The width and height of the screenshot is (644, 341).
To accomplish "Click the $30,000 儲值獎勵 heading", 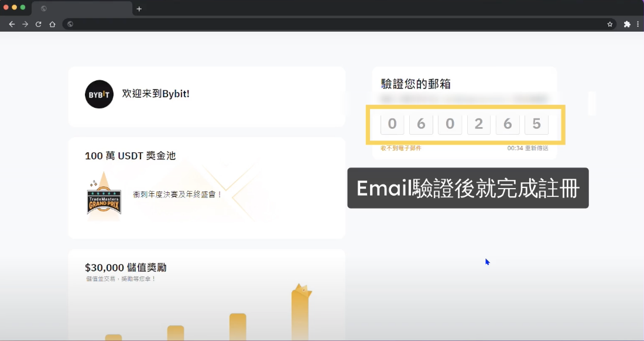I will coord(126,267).
